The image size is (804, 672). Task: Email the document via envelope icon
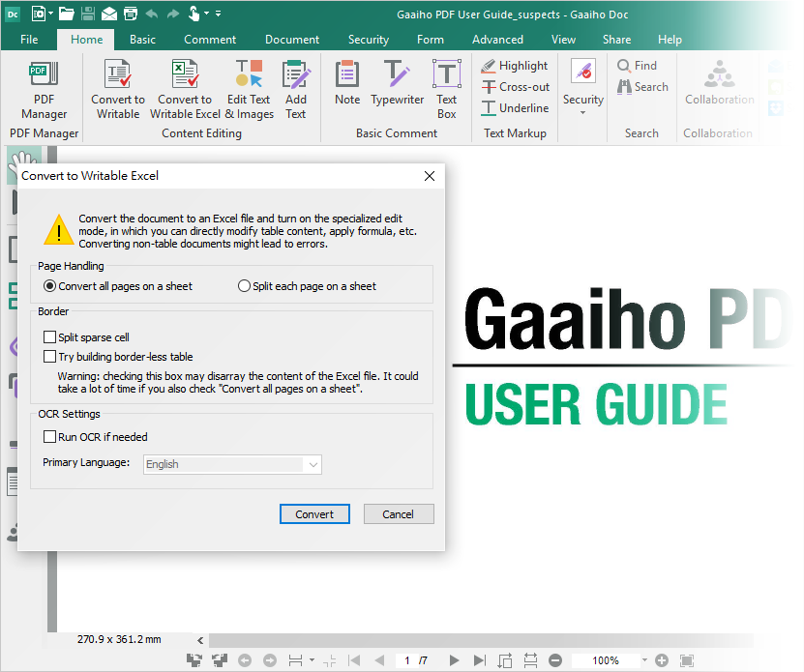(x=109, y=14)
